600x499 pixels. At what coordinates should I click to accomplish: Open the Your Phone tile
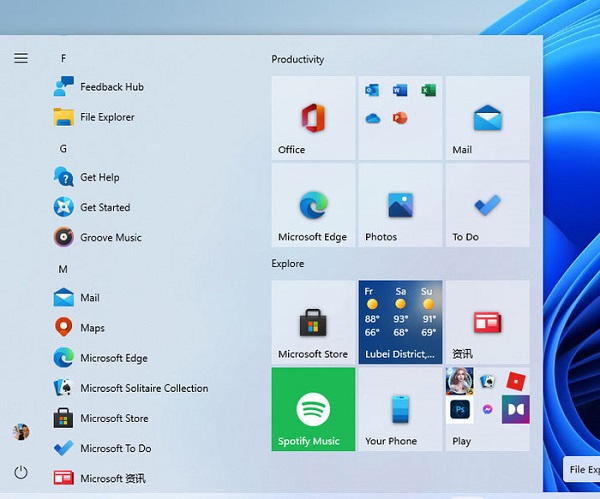400,409
